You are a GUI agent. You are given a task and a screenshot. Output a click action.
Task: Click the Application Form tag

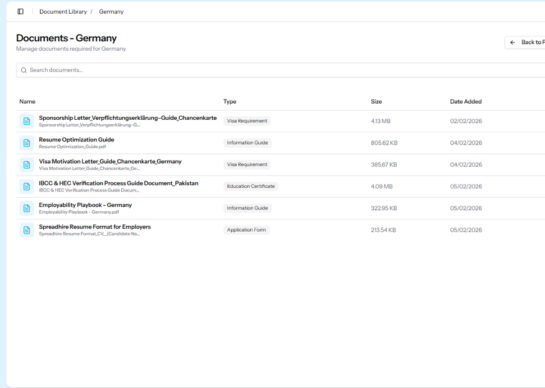pyautogui.click(x=246, y=230)
